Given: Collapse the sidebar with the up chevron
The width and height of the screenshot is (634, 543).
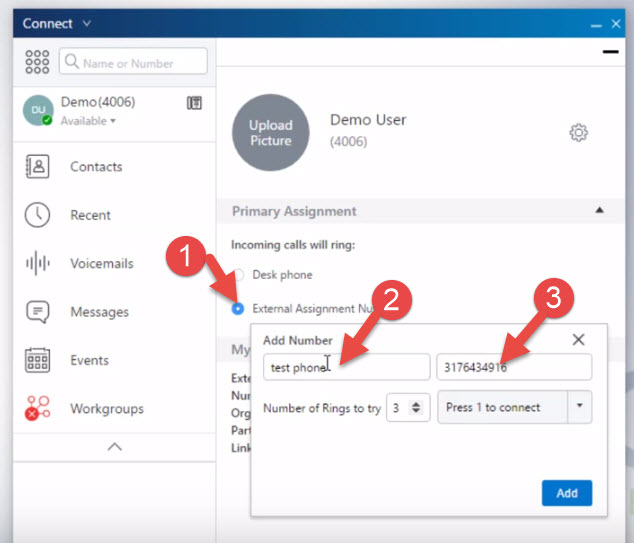Looking at the screenshot, I should click(x=115, y=447).
